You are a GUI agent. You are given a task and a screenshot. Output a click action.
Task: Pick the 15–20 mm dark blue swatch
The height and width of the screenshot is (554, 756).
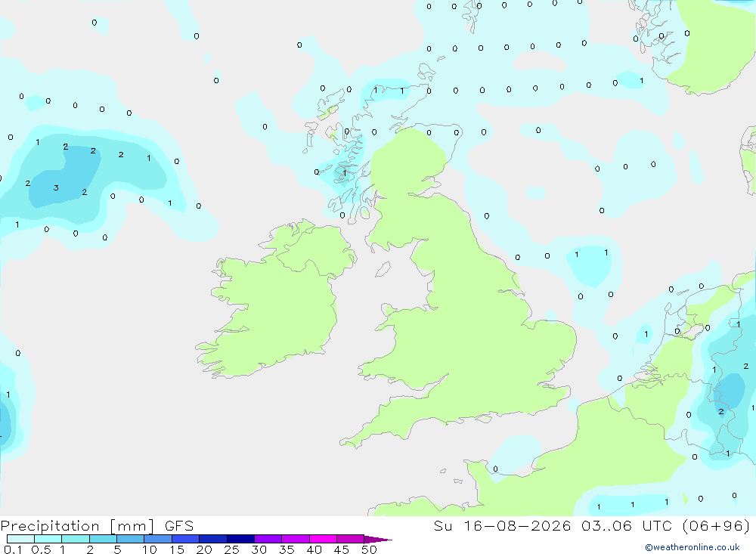coord(186,539)
